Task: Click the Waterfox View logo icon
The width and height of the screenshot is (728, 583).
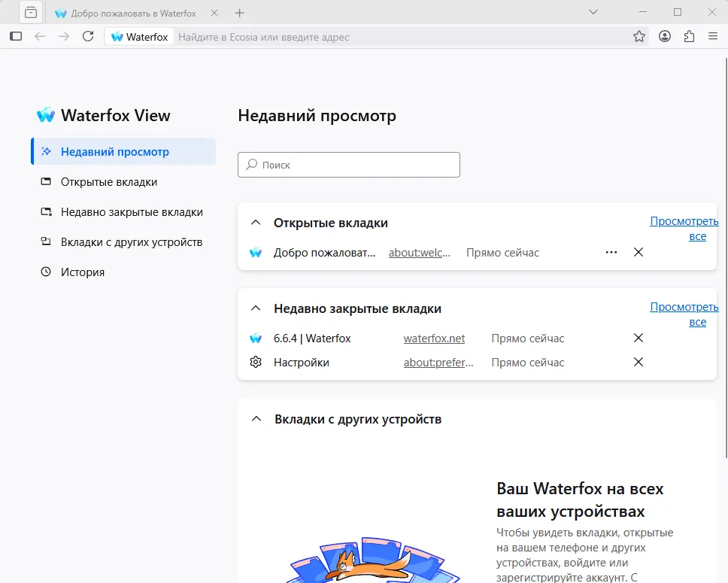Action: pyautogui.click(x=45, y=114)
